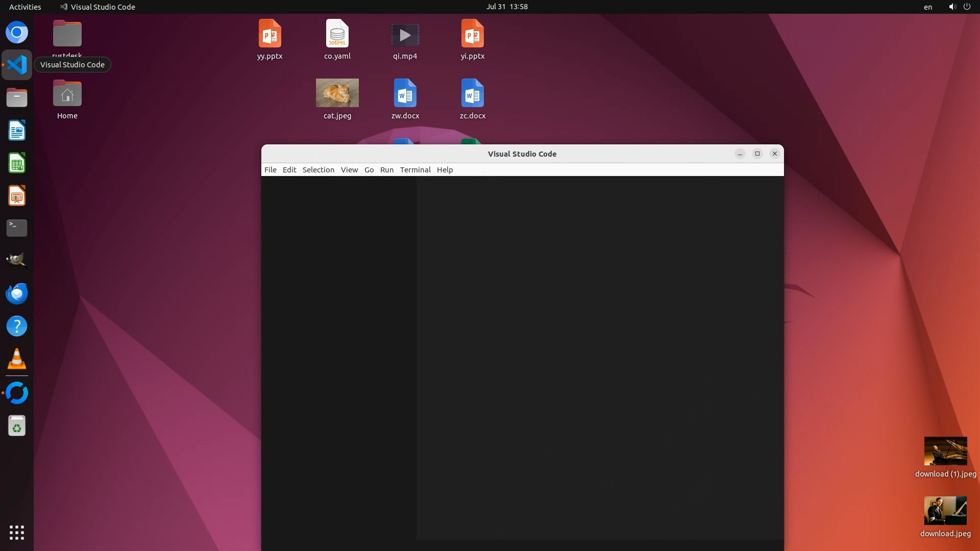Select the cat.jpeg desktop thumbnail
The height and width of the screenshot is (551, 980).
click(x=337, y=93)
